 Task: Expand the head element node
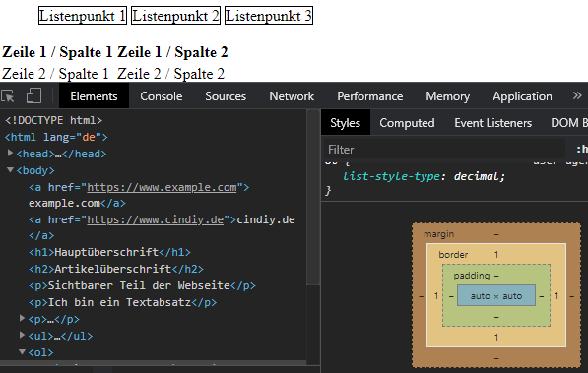10,153
